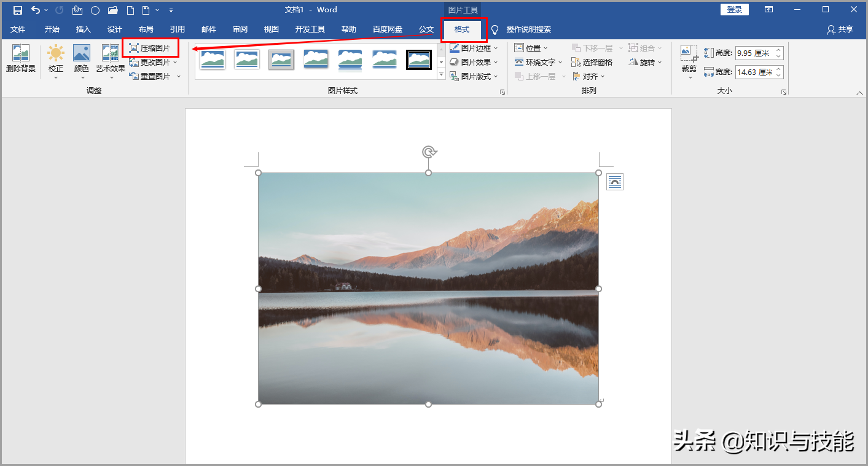Click the 共享 (Share) button
This screenshot has height=466, width=868.
840,29
